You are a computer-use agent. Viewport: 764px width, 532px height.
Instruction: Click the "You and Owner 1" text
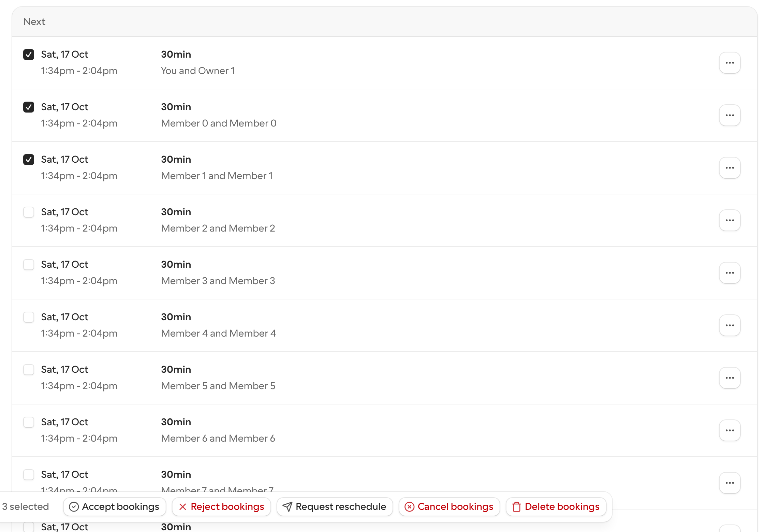(x=198, y=71)
